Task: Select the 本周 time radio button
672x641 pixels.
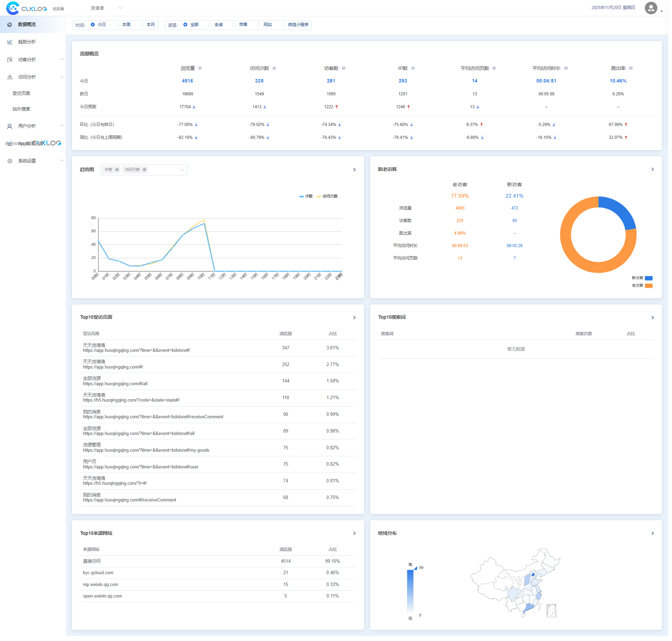Action: coord(117,25)
